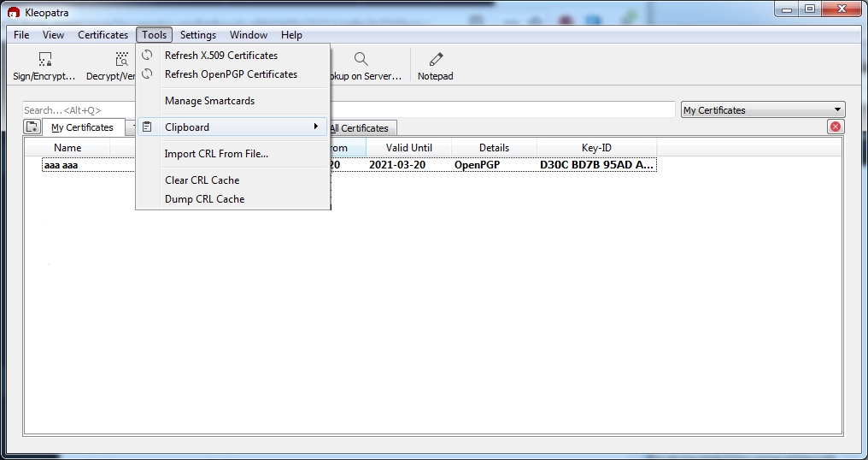Switch to the My Certificates tab
Viewport: 868px width, 460px height.
83,127
